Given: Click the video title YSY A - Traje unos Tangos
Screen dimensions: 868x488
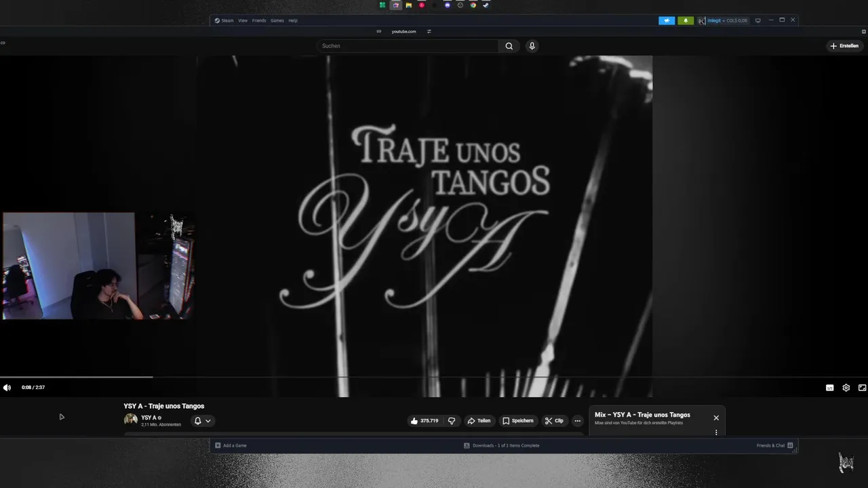Looking at the screenshot, I should 163,406.
